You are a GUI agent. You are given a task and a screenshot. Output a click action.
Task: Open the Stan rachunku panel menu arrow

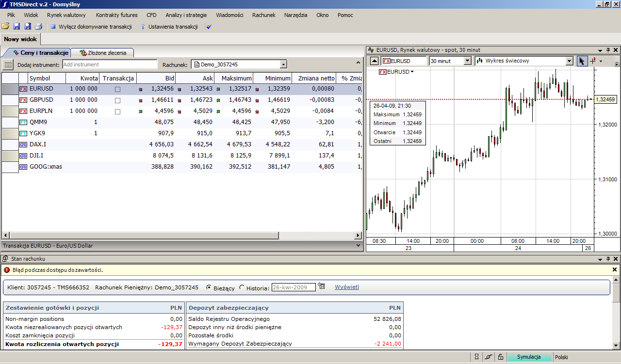600,259
